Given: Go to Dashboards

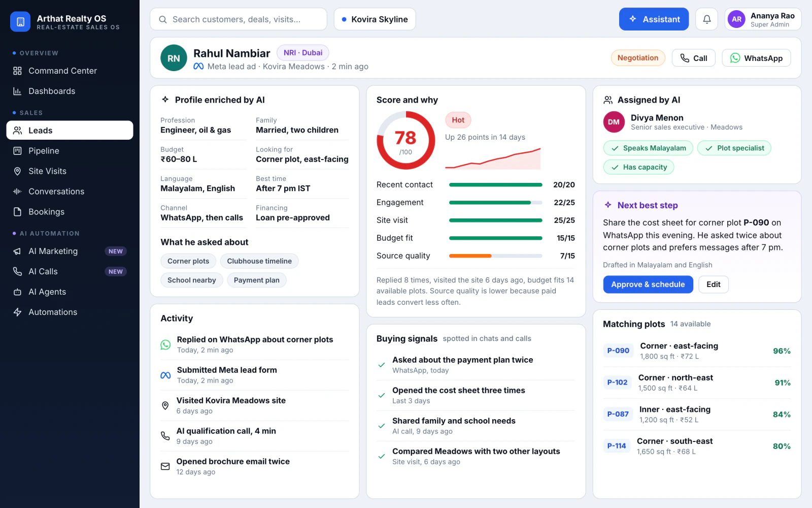Looking at the screenshot, I should [70, 91].
